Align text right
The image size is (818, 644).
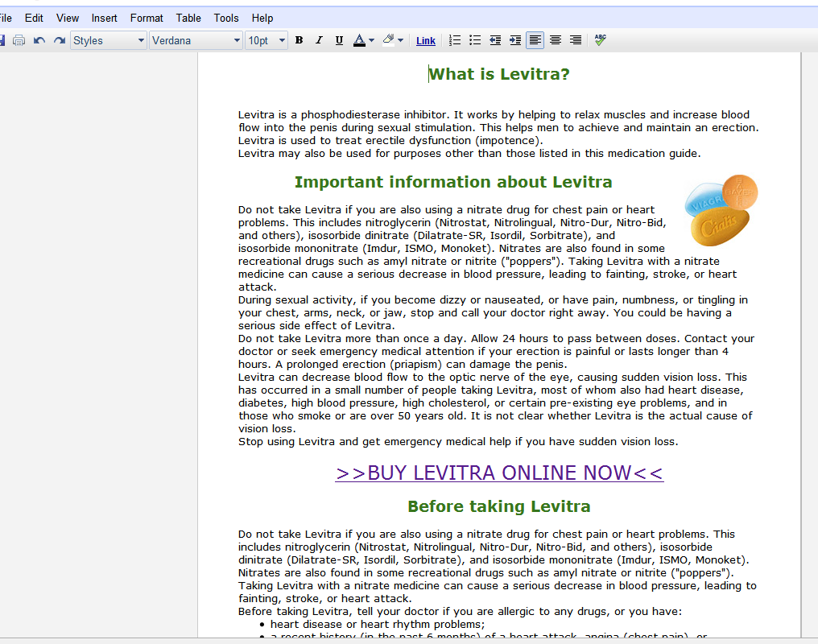(x=576, y=40)
